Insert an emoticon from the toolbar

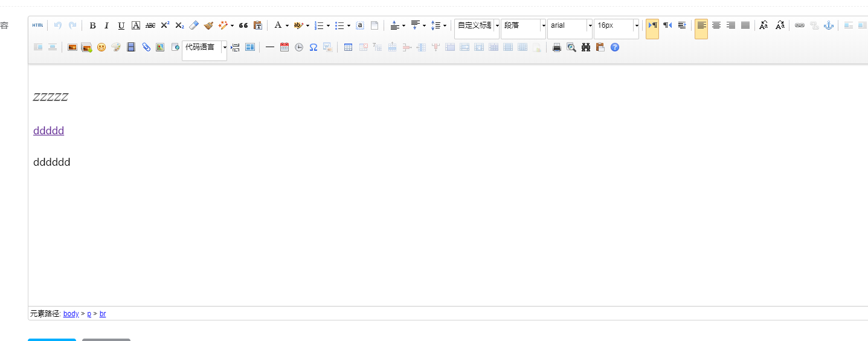101,47
